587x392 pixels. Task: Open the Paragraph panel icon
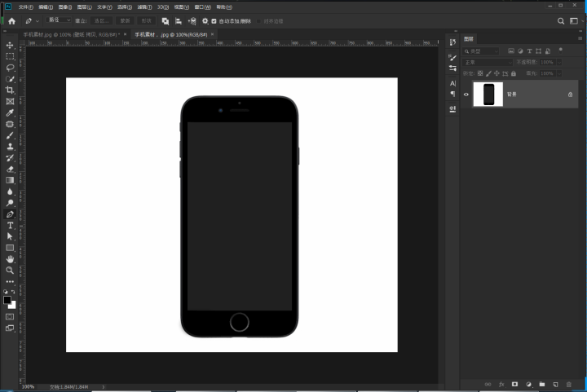452,94
